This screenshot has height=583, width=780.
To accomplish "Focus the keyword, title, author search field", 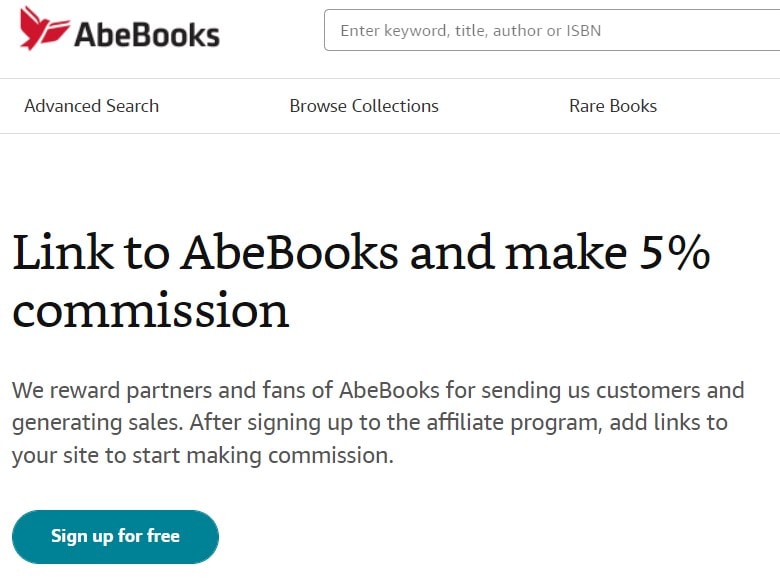I will (x=550, y=31).
